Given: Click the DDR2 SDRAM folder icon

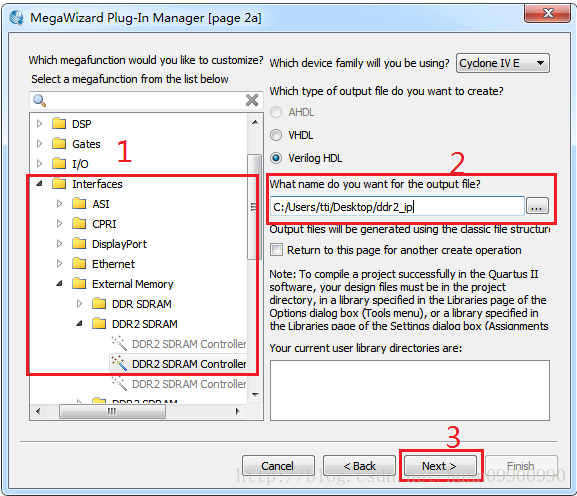Looking at the screenshot, I should 99,323.
